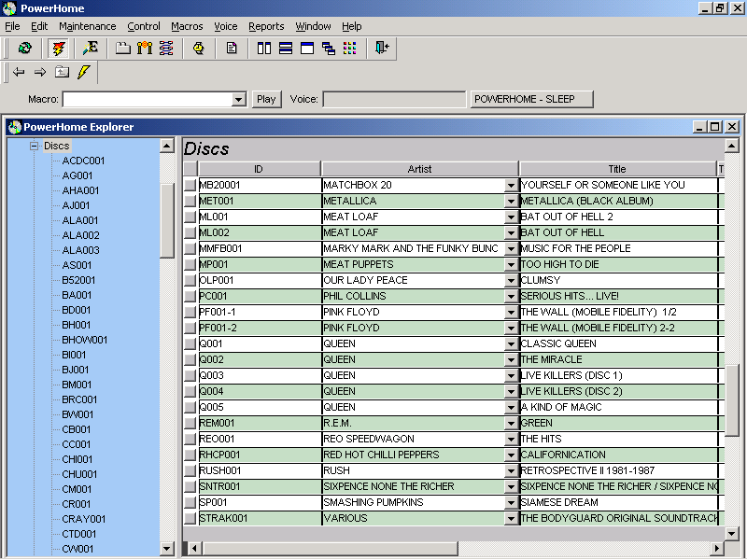
Task: Click the blue-red ladder lines toolbar icon
Action: 166,48
